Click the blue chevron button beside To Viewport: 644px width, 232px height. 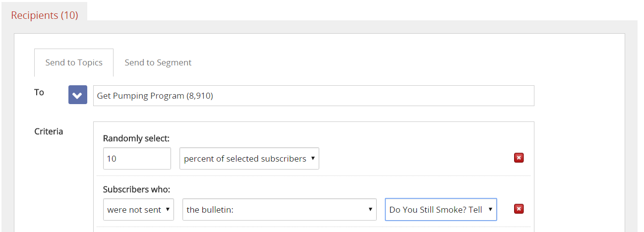(x=77, y=95)
